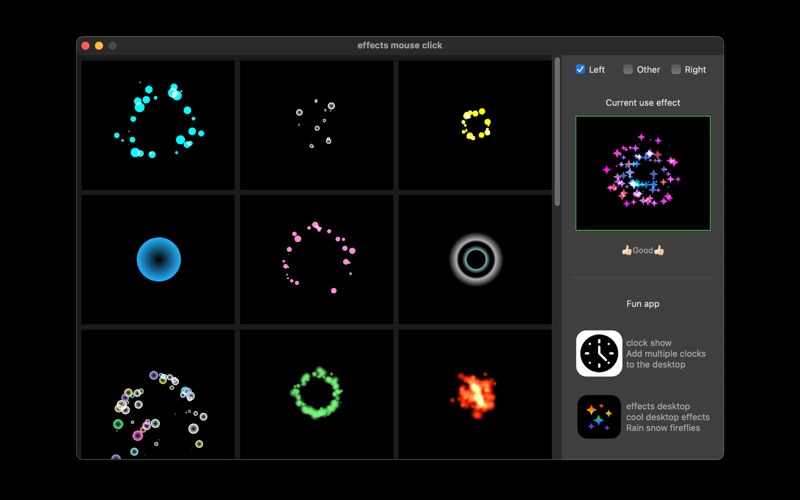Choose the green fuzzy ring effect
The image size is (800, 500).
click(x=316, y=394)
